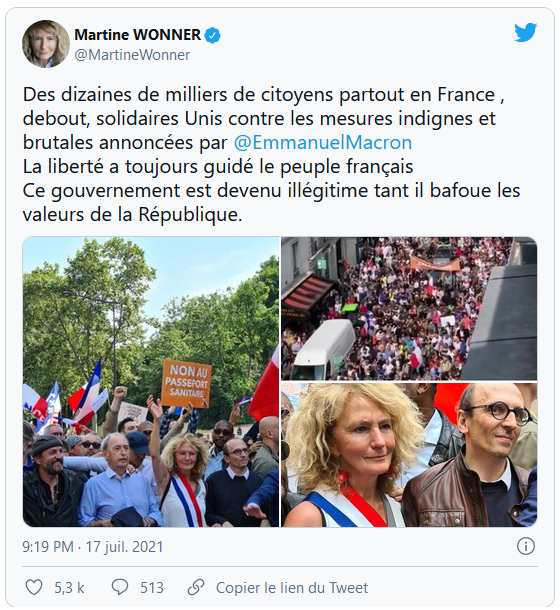Click the 513 replies count

click(152, 588)
